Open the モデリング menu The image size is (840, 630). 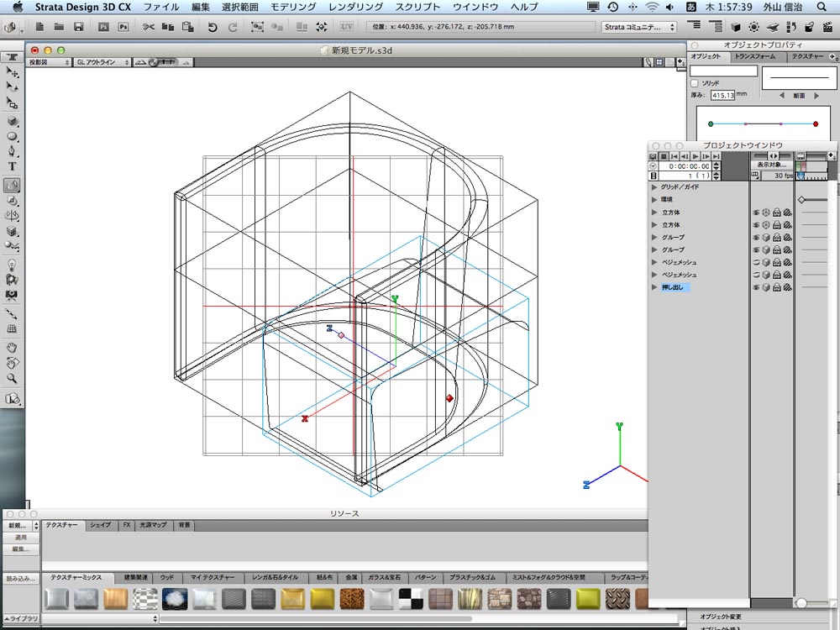point(292,7)
